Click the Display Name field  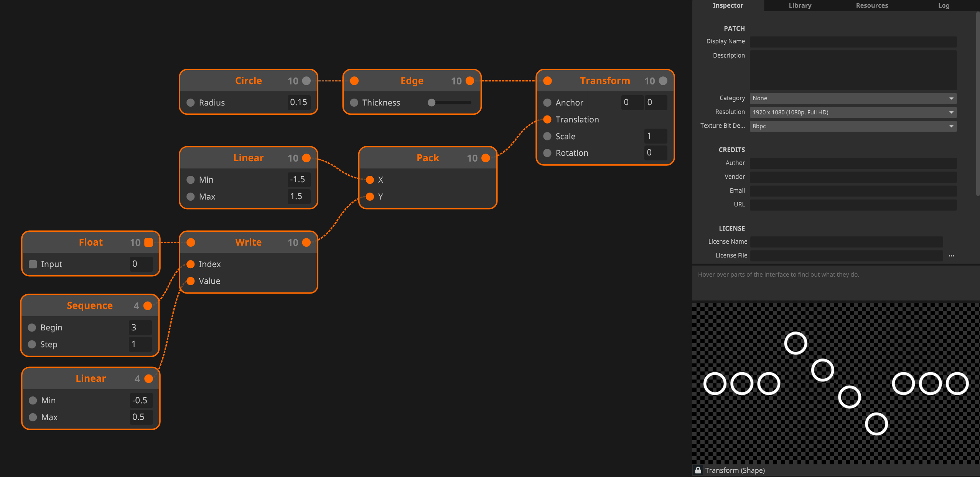pyautogui.click(x=853, y=41)
